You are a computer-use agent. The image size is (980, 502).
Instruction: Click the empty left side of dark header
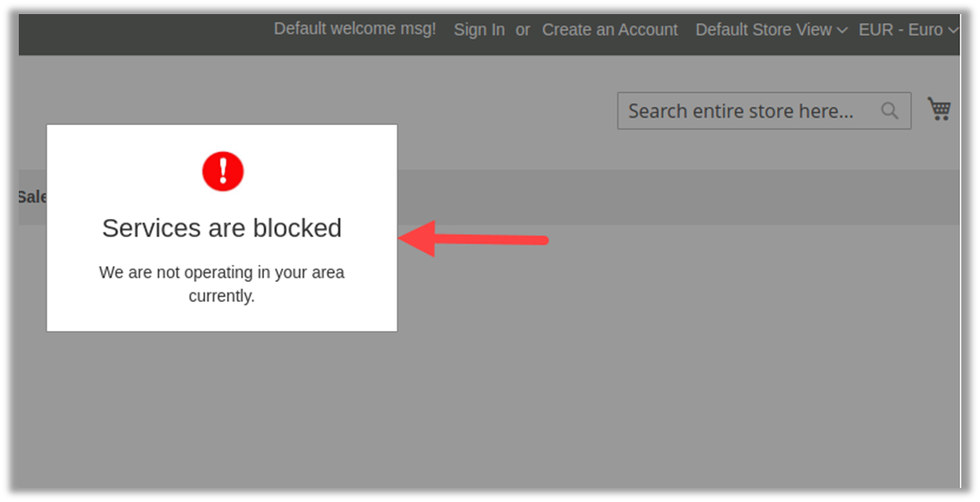pyautogui.click(x=141, y=30)
